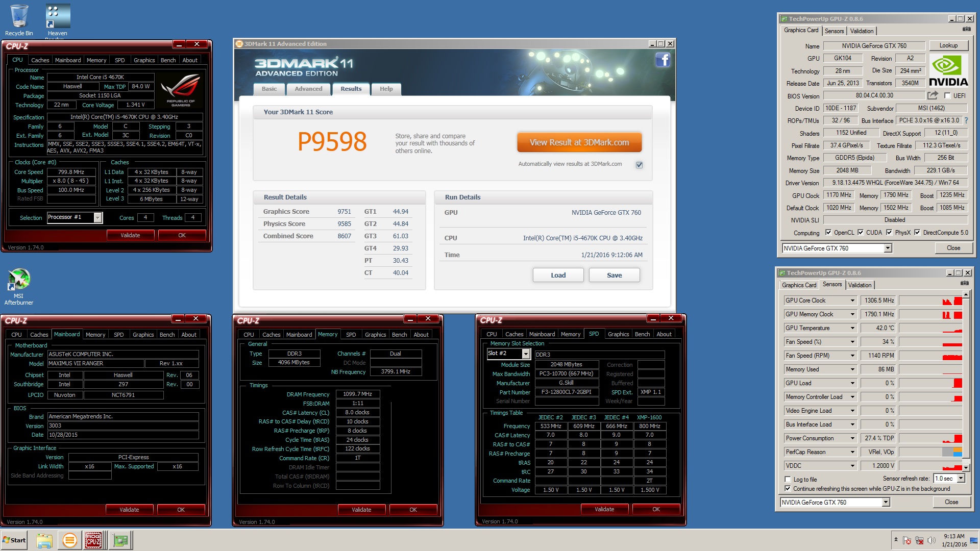Click OK in the CPU-Z window showing the Mainboard tab
Image resolution: width=980 pixels, height=551 pixels.
[x=181, y=510]
